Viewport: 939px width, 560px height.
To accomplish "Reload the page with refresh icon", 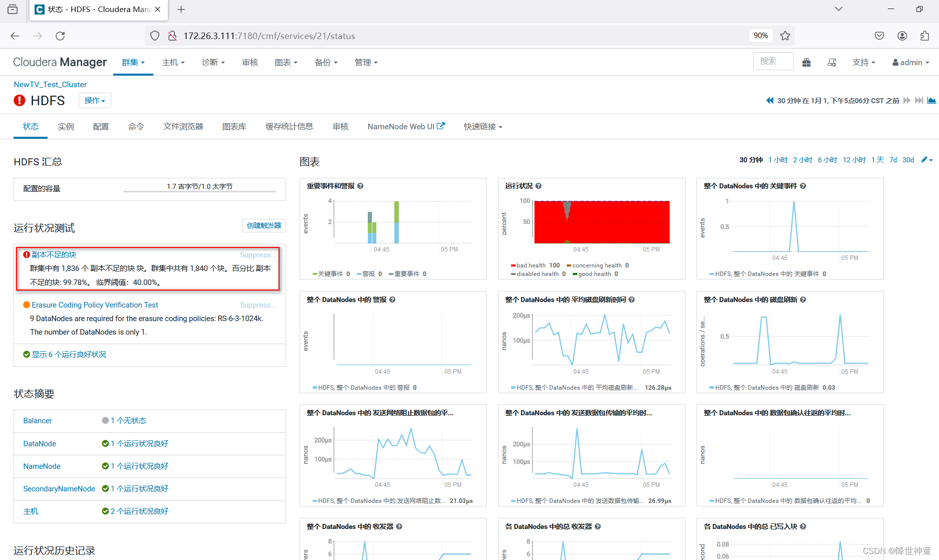I will 60,36.
